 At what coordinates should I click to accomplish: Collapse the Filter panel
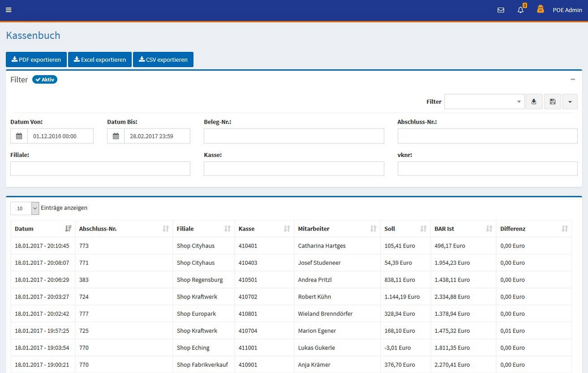pos(573,79)
